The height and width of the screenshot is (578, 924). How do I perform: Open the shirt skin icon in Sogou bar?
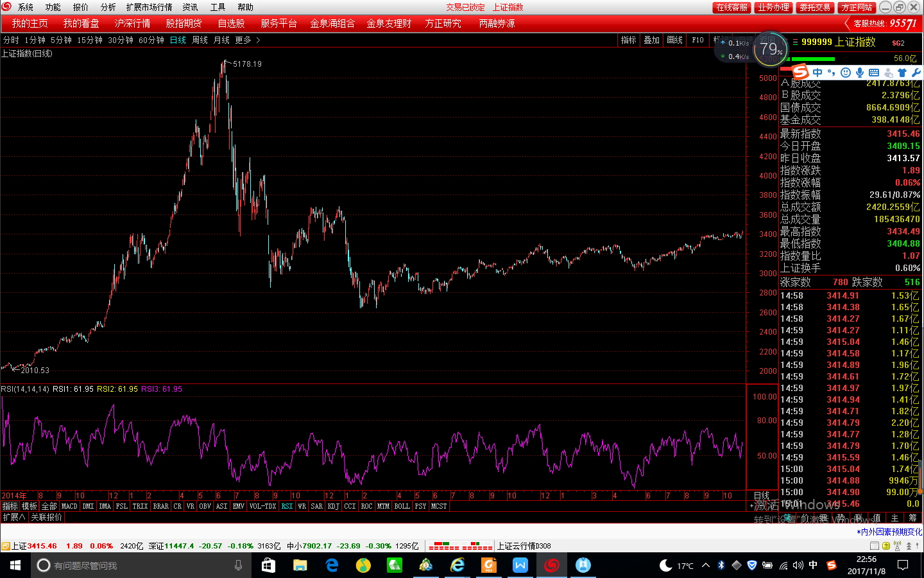point(902,73)
